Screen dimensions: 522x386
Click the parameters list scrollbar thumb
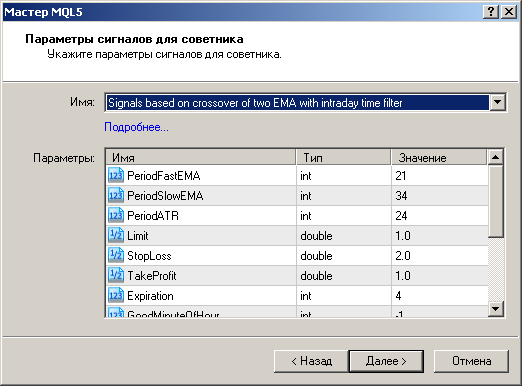(495, 201)
